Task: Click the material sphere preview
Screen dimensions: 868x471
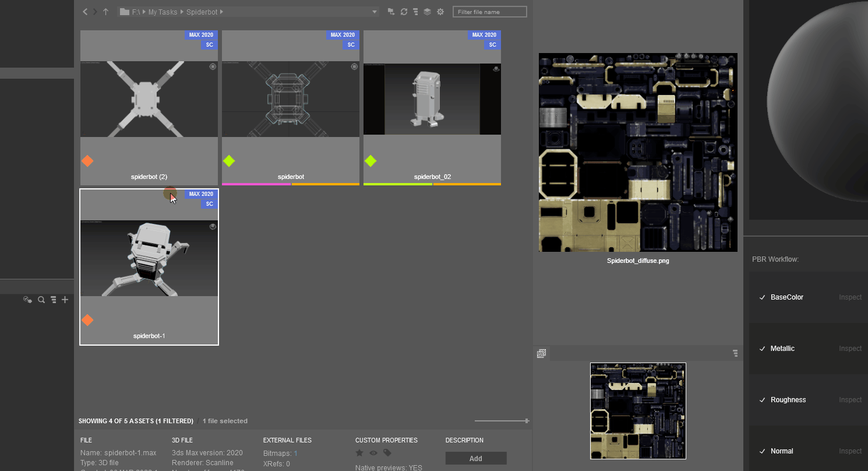Action: click(x=818, y=102)
